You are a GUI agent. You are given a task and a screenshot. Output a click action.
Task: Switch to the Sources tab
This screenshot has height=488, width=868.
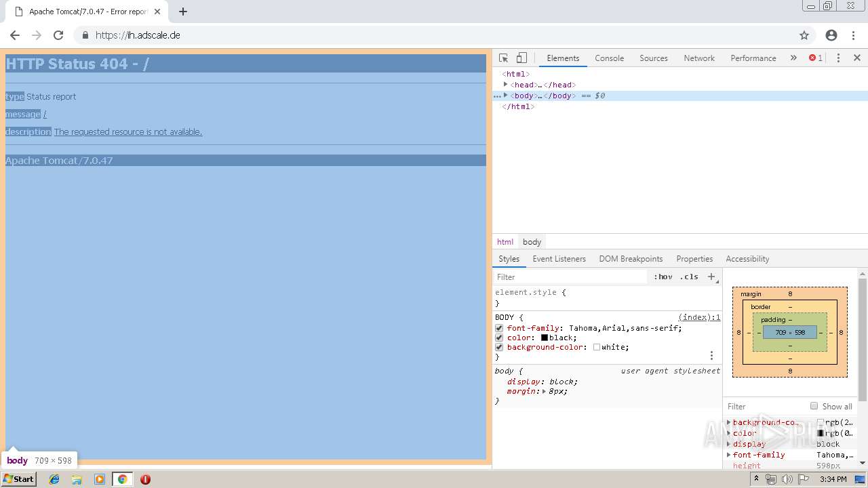[654, 58]
